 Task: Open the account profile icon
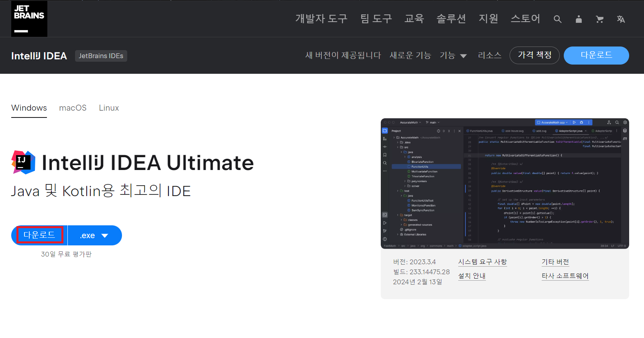(x=579, y=19)
